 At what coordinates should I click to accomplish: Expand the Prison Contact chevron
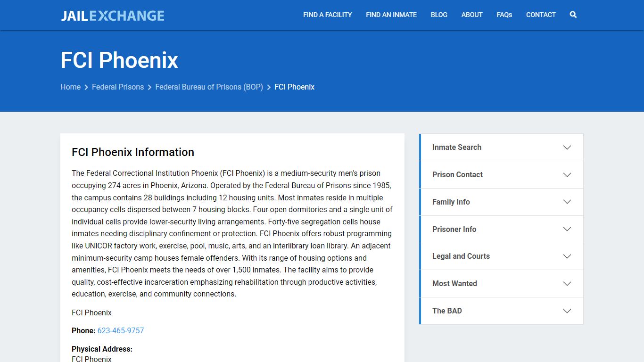[x=567, y=175]
